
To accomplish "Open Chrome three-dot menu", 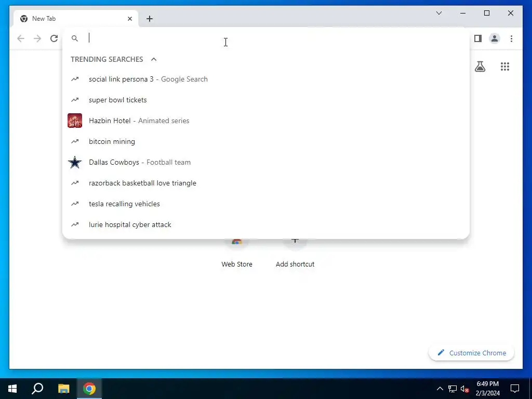I will click(511, 38).
